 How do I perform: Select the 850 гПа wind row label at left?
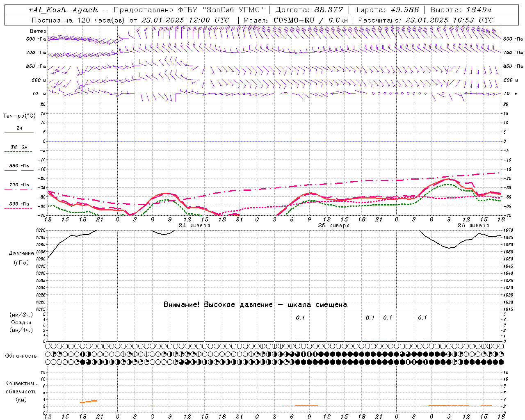click(36, 66)
